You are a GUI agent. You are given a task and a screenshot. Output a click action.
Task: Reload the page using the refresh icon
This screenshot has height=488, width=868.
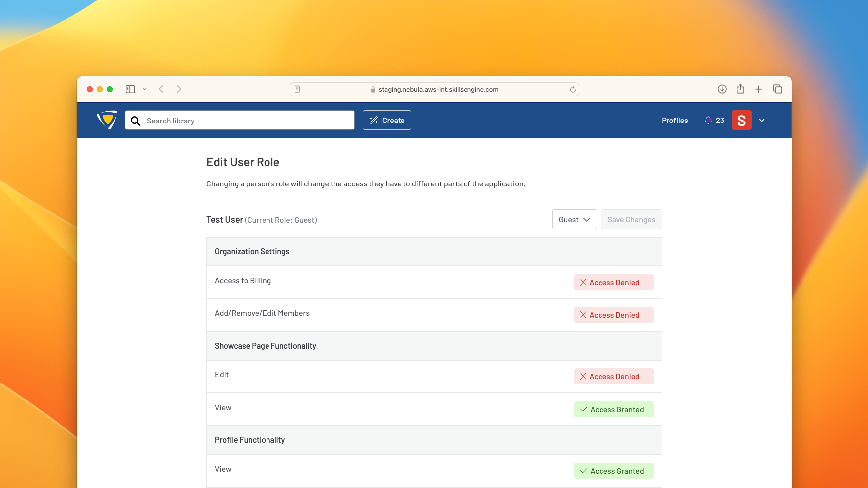click(x=573, y=89)
